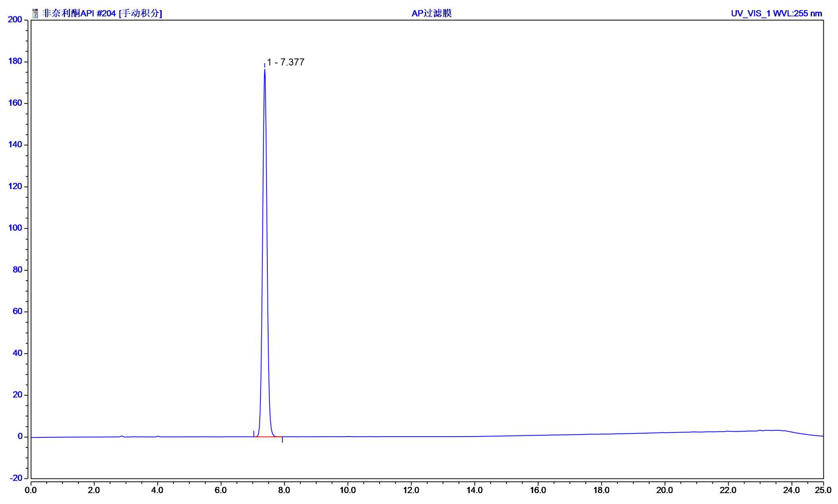Click the 12.0 label on the time axis
838x504 pixels.
tap(411, 490)
